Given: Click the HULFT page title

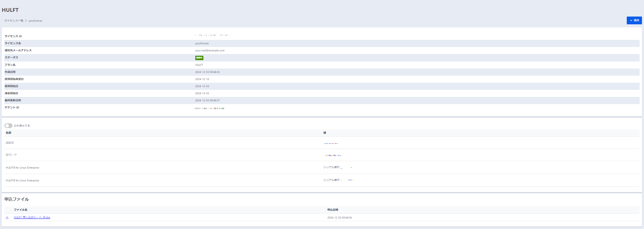Looking at the screenshot, I should tap(10, 10).
